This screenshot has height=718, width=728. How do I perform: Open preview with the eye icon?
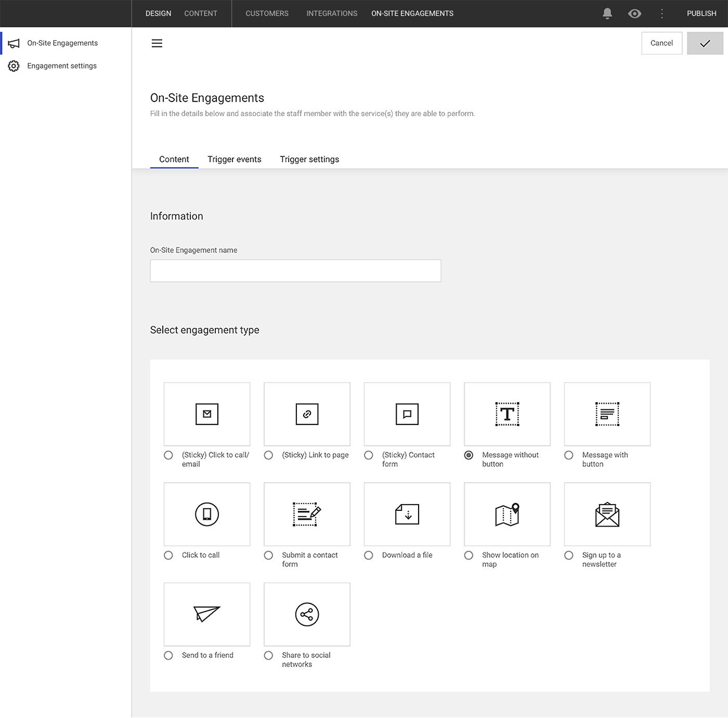point(634,14)
